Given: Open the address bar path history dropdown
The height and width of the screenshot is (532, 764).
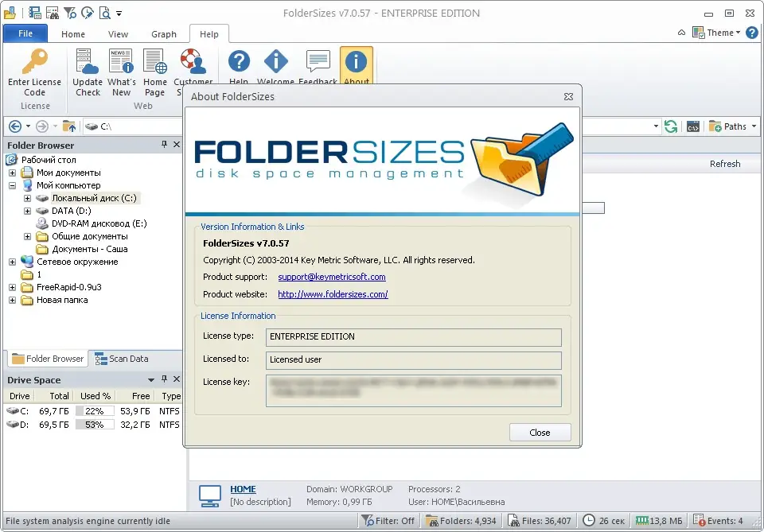Looking at the screenshot, I should pyautogui.click(x=656, y=126).
